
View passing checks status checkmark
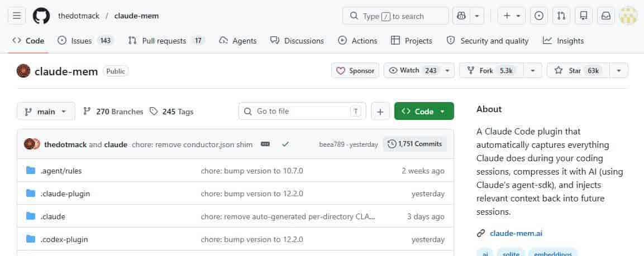click(x=285, y=144)
